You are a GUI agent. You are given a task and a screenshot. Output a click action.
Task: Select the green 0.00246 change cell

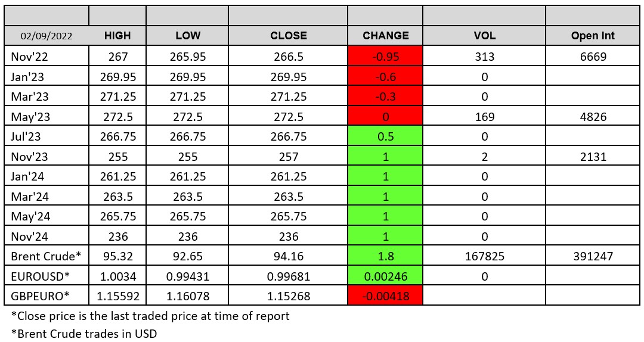(385, 276)
